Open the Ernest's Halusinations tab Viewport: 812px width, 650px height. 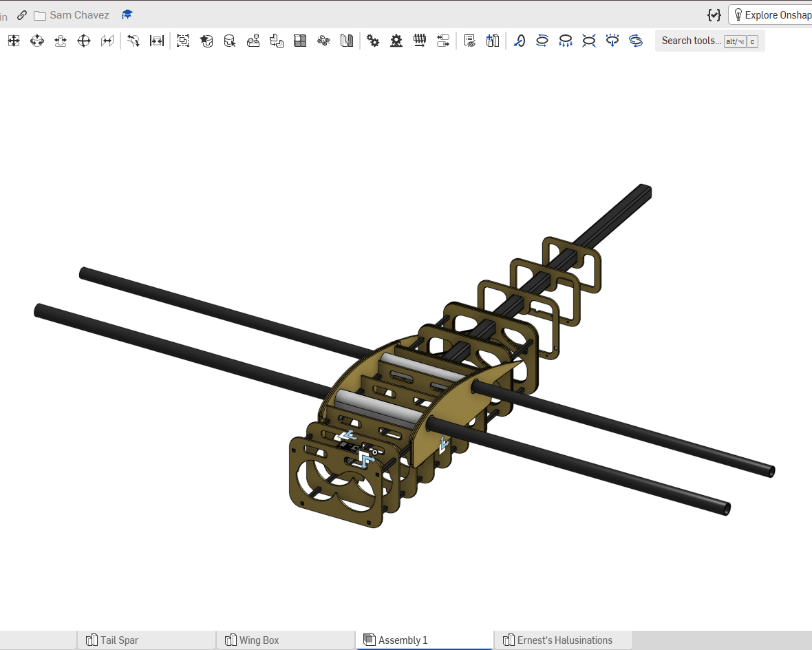pos(564,640)
